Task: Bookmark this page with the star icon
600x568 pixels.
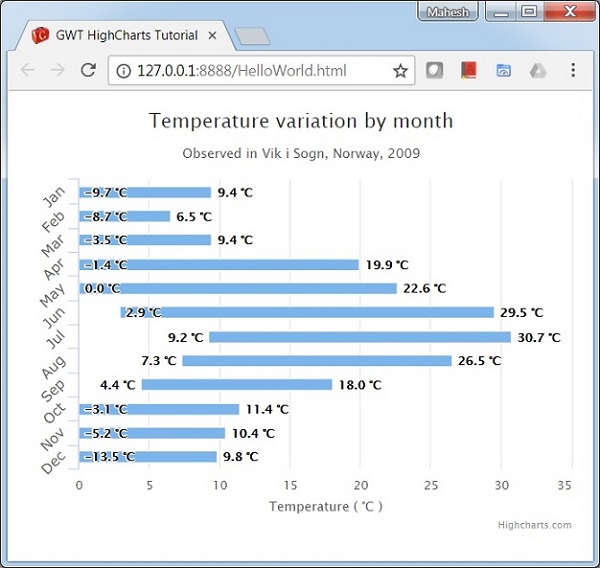Action: 400,71
